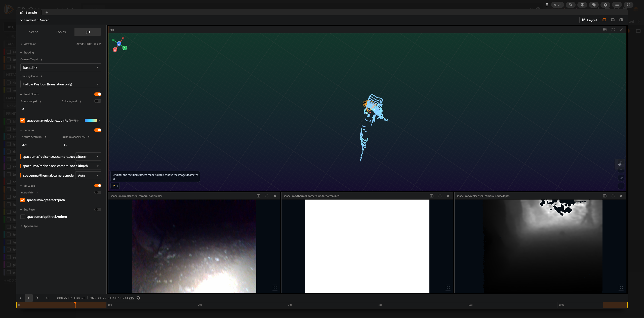Open the warning indicator showing 1
This screenshot has width=644, height=318.
[115, 186]
